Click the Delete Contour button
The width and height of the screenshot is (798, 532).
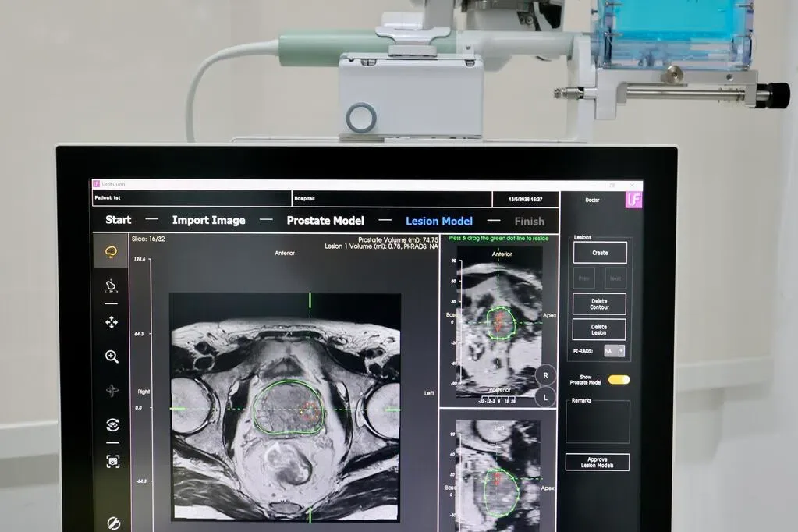pos(599,304)
